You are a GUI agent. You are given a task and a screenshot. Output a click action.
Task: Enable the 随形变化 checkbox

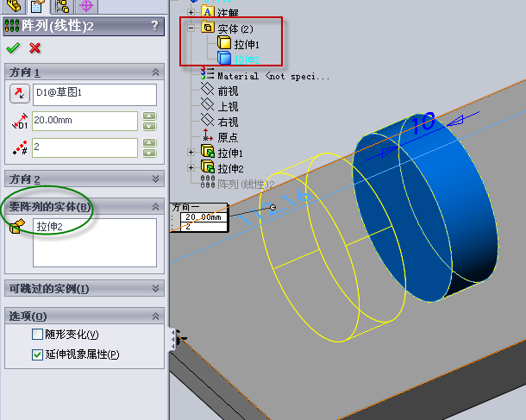(x=37, y=334)
